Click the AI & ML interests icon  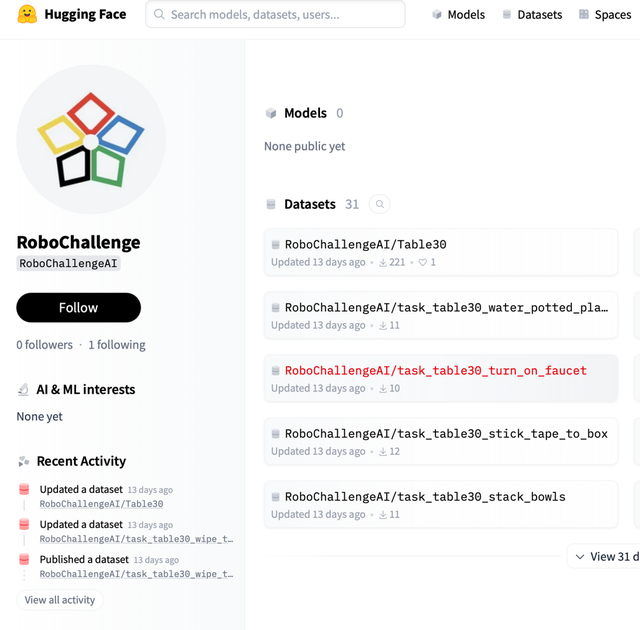[x=24, y=390]
